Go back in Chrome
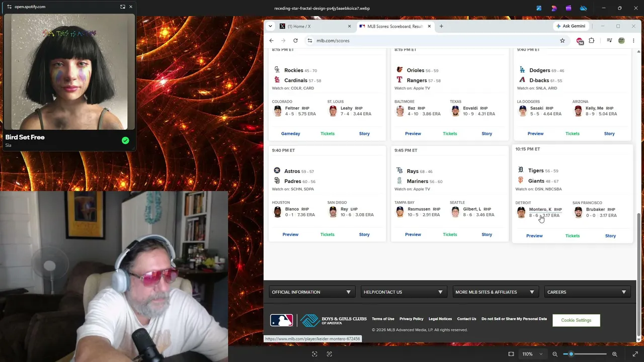 point(271,41)
